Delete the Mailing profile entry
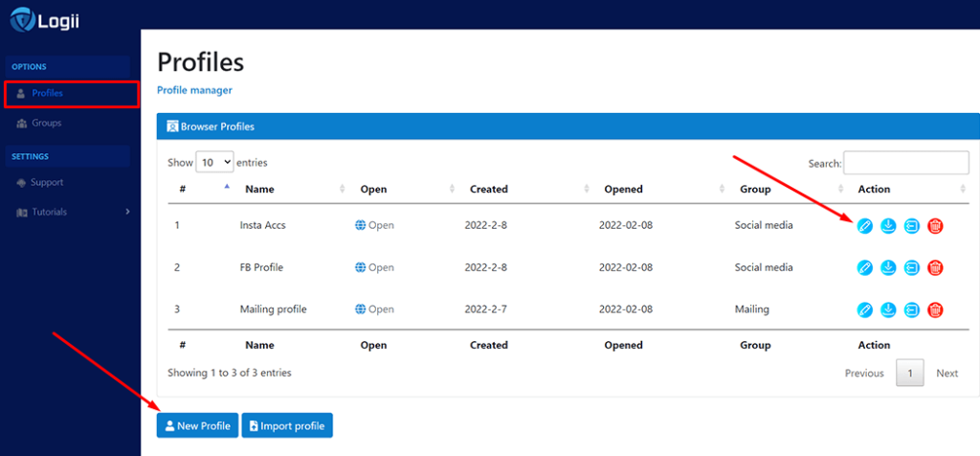The image size is (980, 456). [935, 309]
